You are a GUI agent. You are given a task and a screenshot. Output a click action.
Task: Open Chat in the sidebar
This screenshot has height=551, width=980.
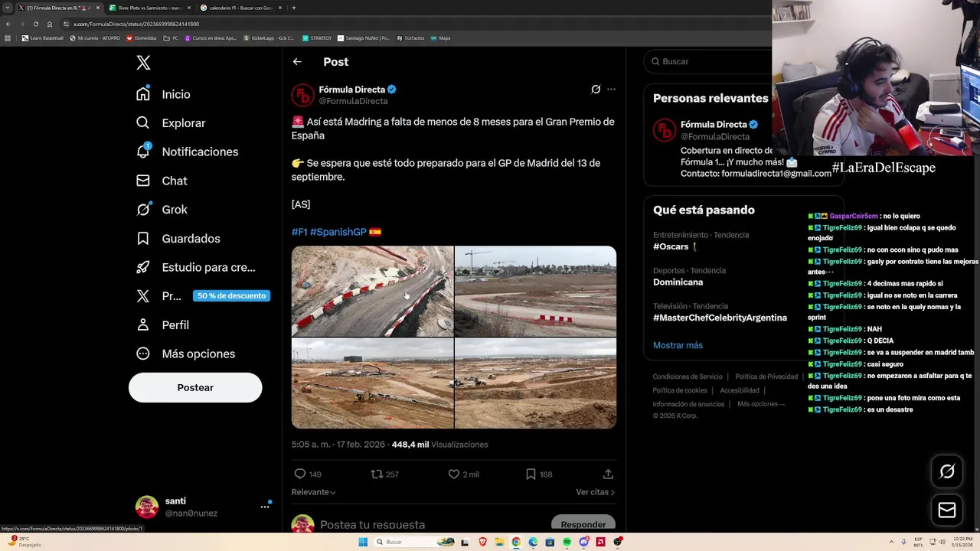(162, 181)
